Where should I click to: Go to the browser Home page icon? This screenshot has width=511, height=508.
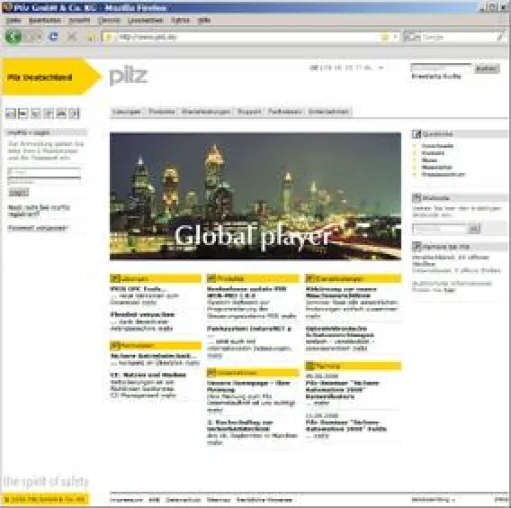coord(91,37)
